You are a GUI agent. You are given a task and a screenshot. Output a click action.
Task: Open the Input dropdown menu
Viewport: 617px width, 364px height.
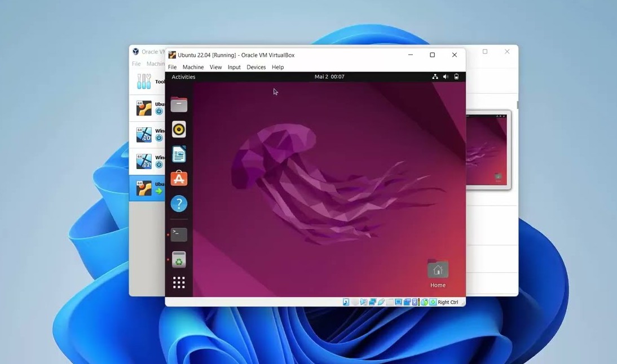coord(234,67)
